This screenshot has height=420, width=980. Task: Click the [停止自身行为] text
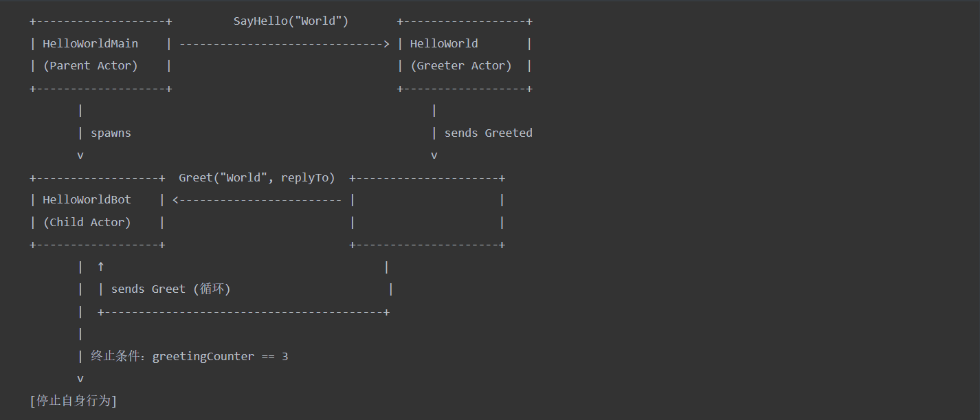coord(74,401)
